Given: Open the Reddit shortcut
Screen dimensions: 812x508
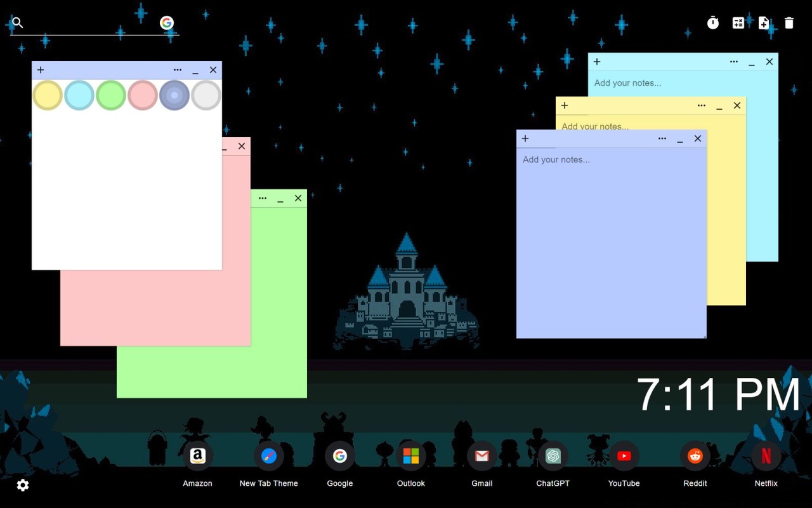Looking at the screenshot, I should (x=695, y=456).
